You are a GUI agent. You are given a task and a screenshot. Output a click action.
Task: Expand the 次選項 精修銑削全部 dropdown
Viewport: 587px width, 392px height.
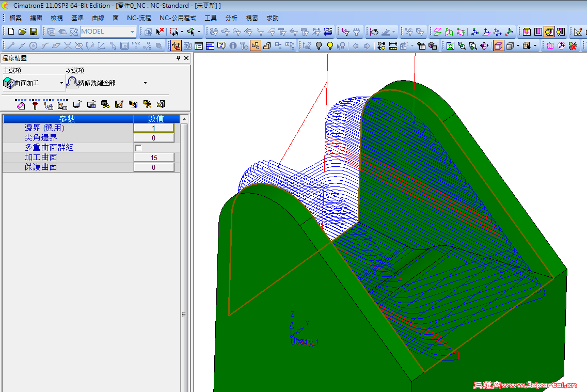(x=145, y=83)
